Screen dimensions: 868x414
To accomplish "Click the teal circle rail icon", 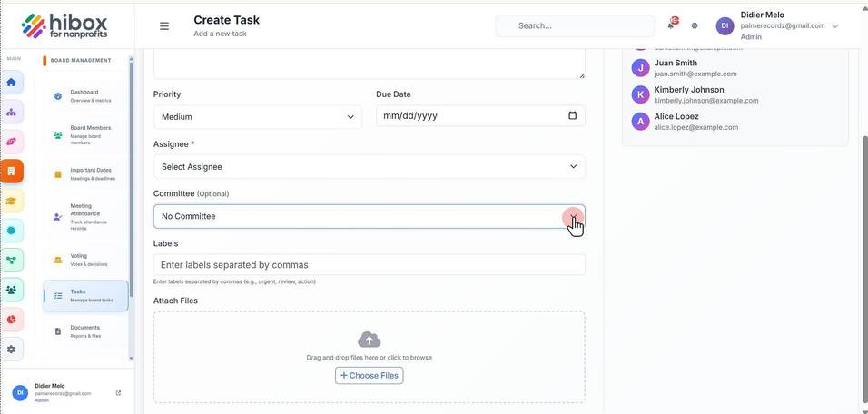I will [x=11, y=231].
